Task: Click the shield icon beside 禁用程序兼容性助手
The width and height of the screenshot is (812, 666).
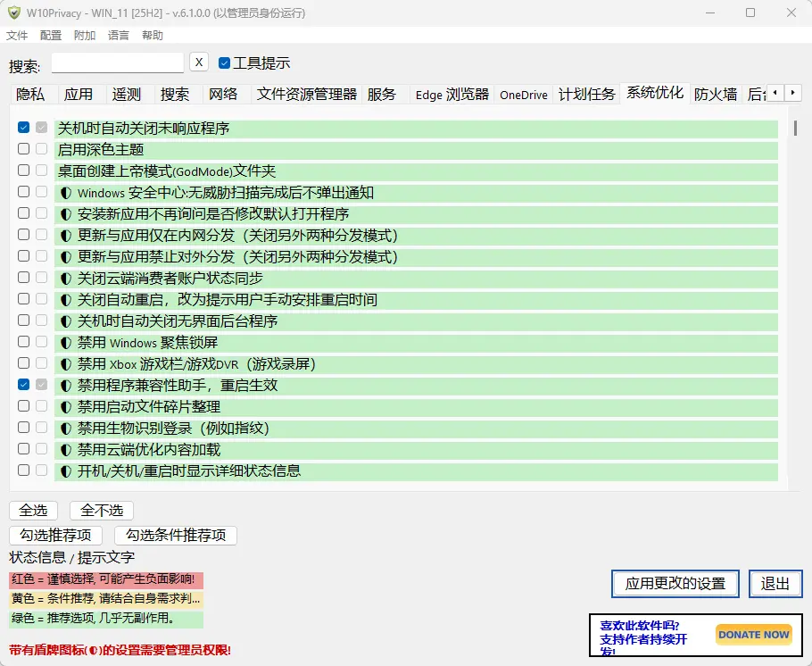Action: pyautogui.click(x=66, y=386)
